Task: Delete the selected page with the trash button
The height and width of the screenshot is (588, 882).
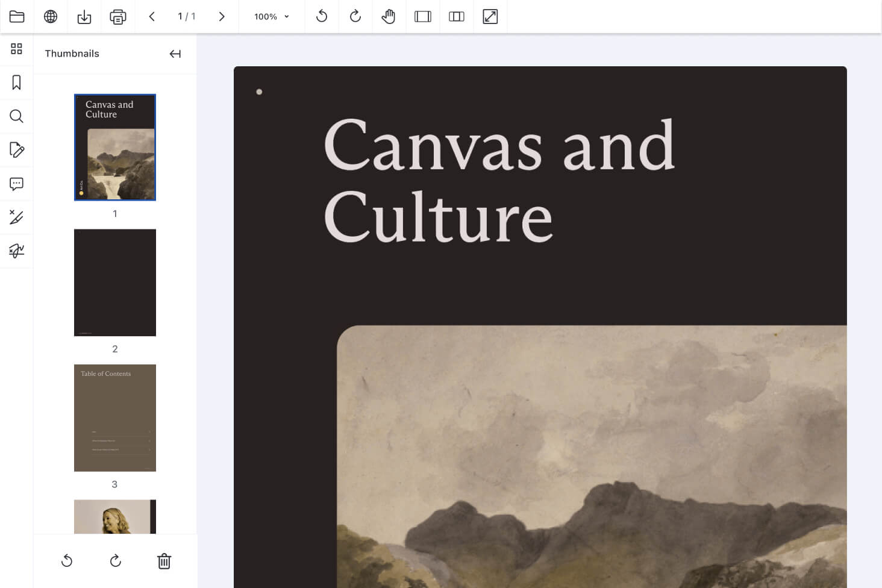Action: pos(164,561)
